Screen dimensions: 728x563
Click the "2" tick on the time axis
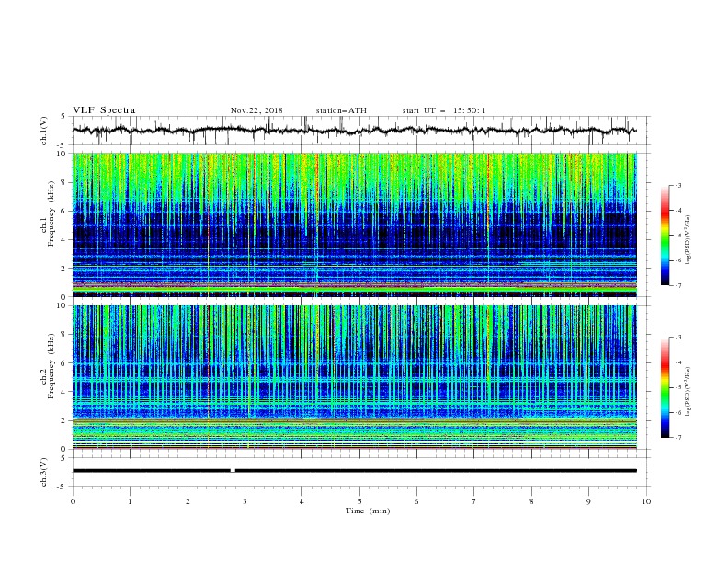click(x=188, y=501)
